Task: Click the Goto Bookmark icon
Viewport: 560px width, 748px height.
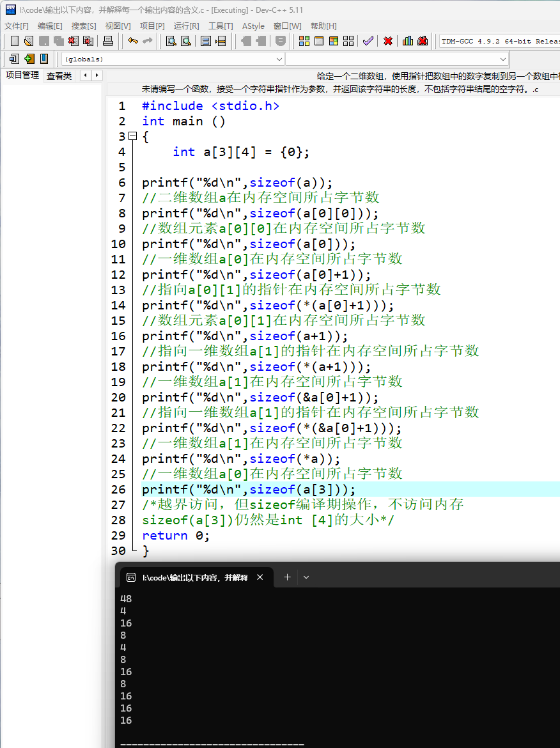Action: click(44, 59)
